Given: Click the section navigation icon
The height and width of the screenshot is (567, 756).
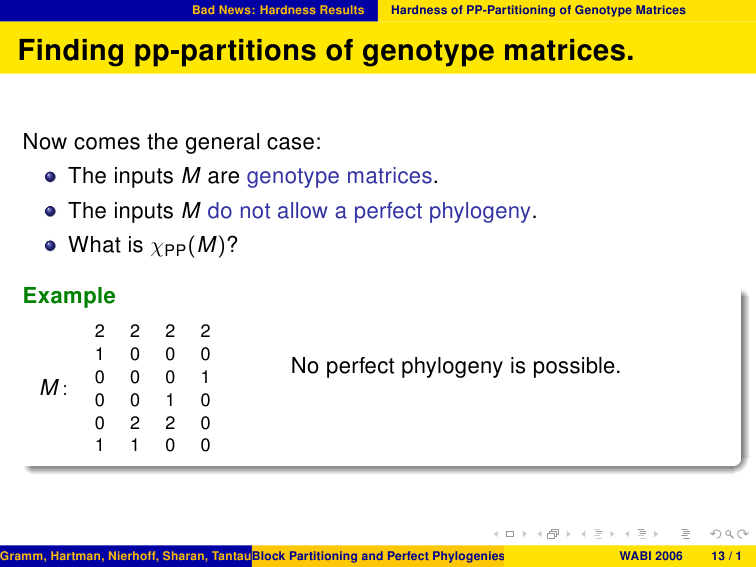Looking at the screenshot, I should [x=642, y=534].
